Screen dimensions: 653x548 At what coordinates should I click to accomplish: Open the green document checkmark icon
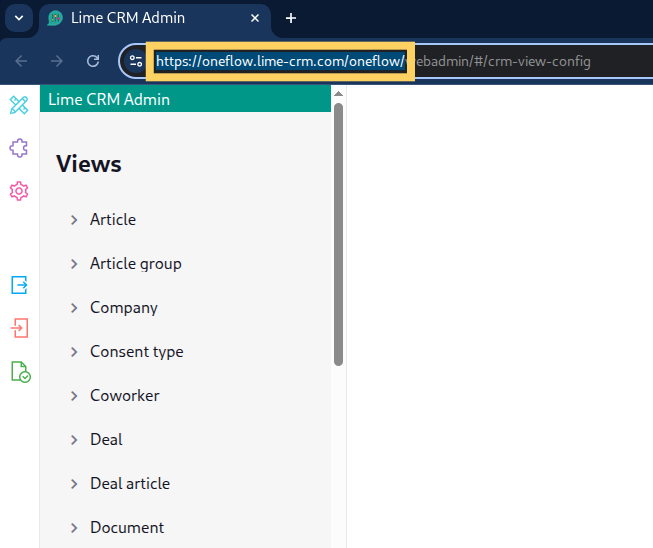[x=20, y=372]
